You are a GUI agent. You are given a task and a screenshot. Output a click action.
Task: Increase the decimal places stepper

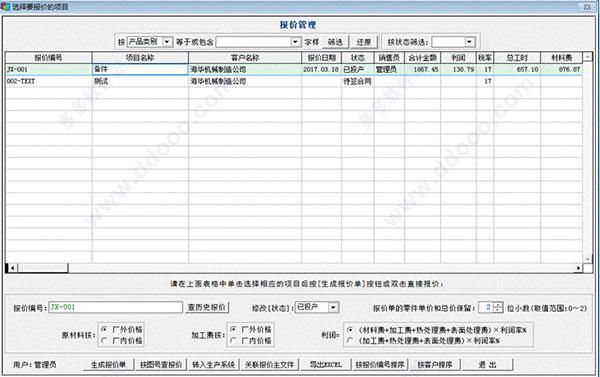pos(498,305)
